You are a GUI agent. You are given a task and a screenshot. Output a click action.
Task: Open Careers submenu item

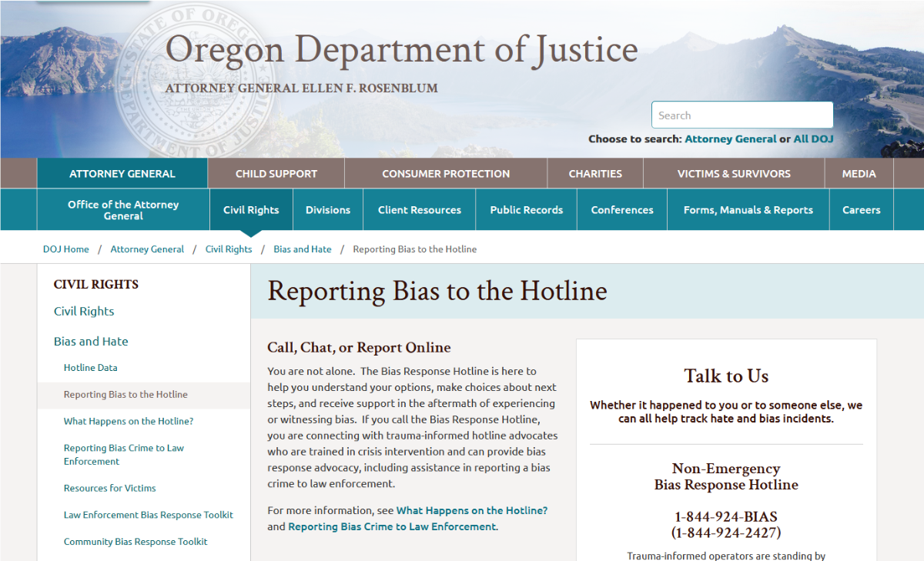pyautogui.click(x=861, y=210)
